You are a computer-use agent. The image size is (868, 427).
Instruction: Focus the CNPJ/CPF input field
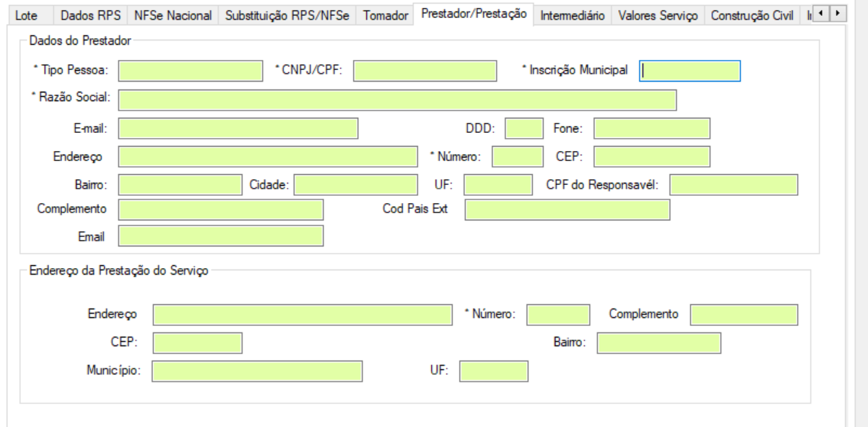click(425, 71)
